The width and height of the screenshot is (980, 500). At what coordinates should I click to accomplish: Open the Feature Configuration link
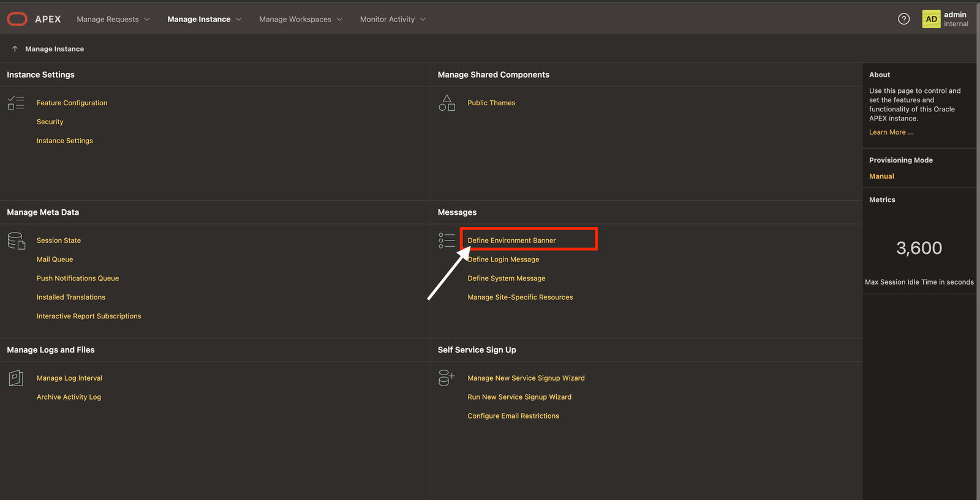pos(72,103)
